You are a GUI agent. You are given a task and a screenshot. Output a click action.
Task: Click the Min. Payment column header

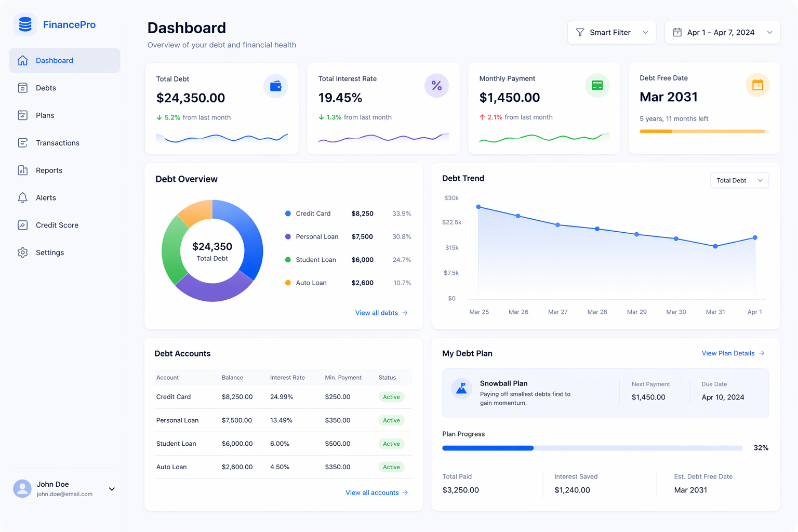[x=343, y=378]
